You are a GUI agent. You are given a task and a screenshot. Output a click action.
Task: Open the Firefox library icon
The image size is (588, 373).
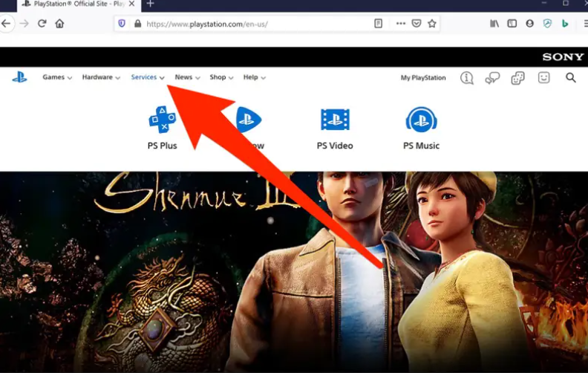pos(494,24)
